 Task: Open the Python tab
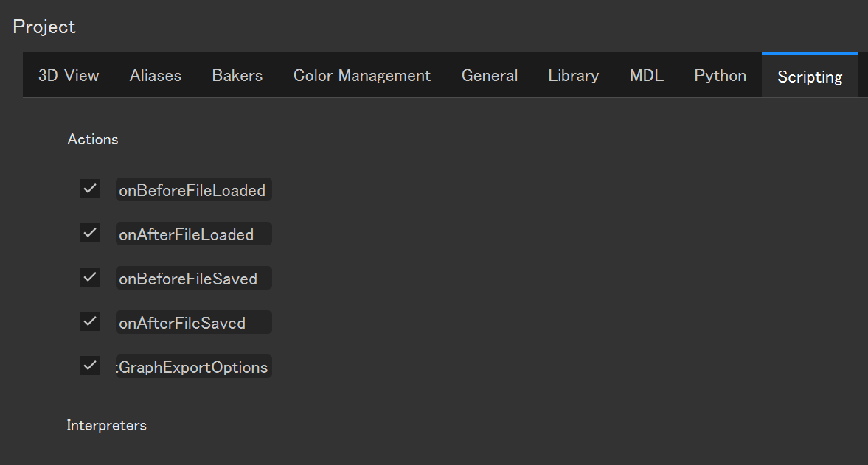point(721,75)
